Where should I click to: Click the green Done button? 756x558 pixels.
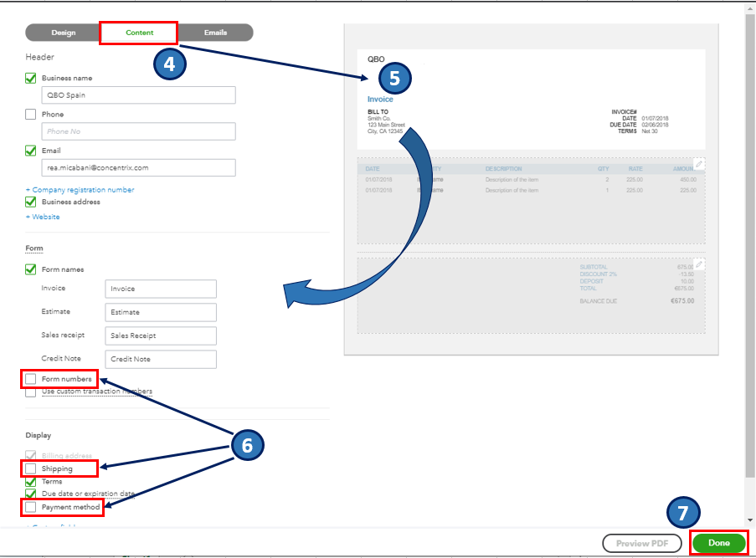tap(719, 543)
